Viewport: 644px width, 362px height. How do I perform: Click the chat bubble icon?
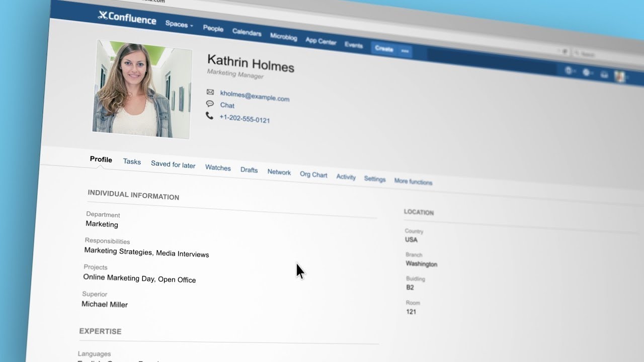[210, 104]
